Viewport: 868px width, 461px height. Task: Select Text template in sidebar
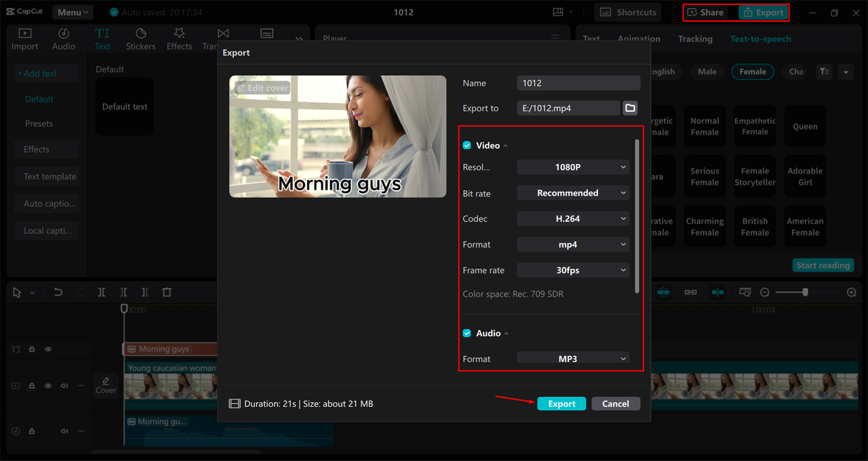click(47, 176)
